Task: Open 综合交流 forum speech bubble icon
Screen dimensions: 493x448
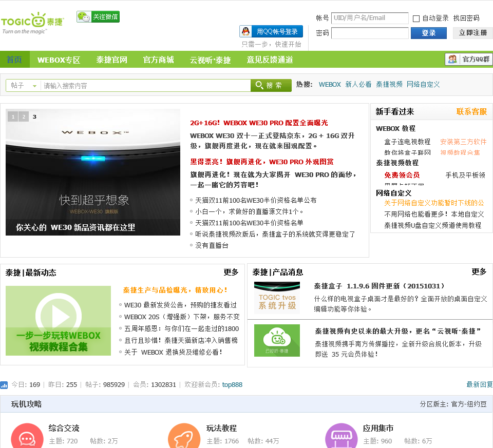Action: pos(27,437)
